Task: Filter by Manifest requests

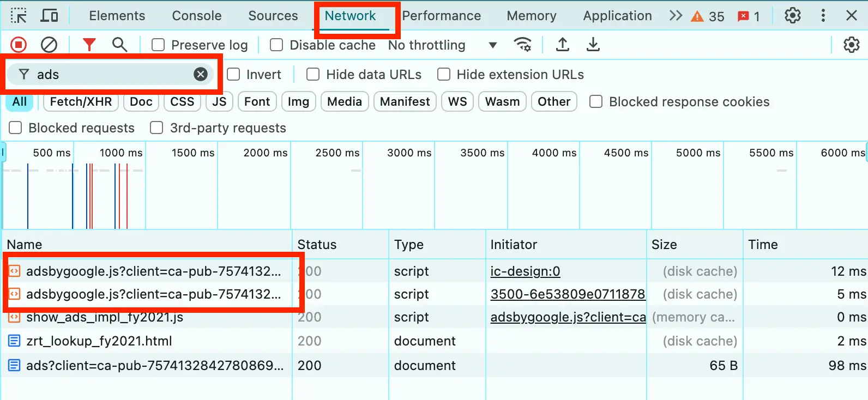Action: click(x=405, y=101)
